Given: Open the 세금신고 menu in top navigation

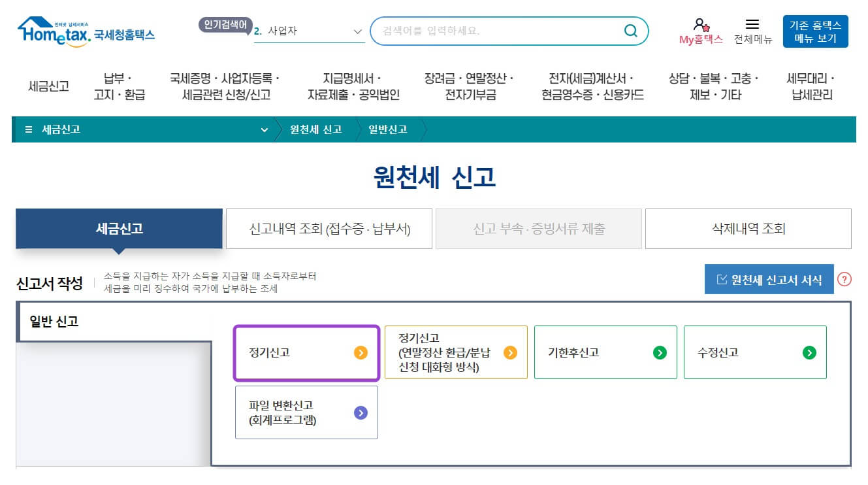Looking at the screenshot, I should [48, 86].
